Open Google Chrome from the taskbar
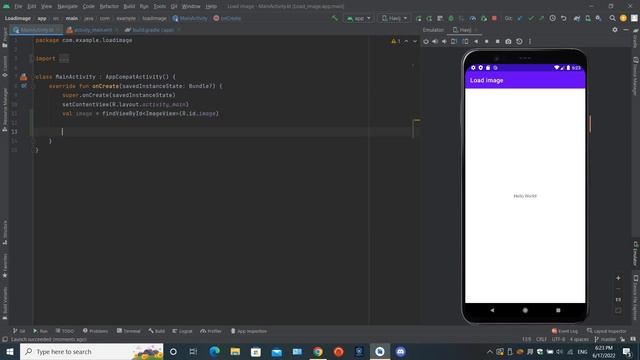The width and height of the screenshot is (640, 360). click(318, 351)
